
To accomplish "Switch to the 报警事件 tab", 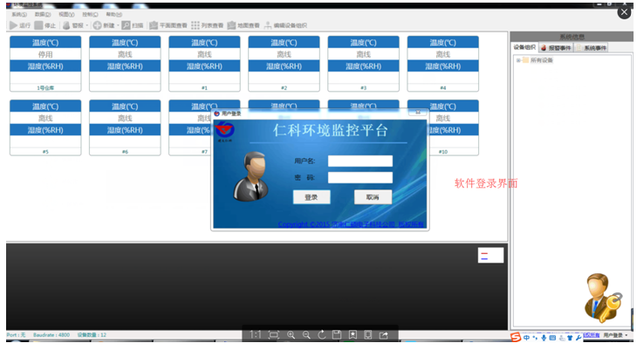I will tap(556, 48).
